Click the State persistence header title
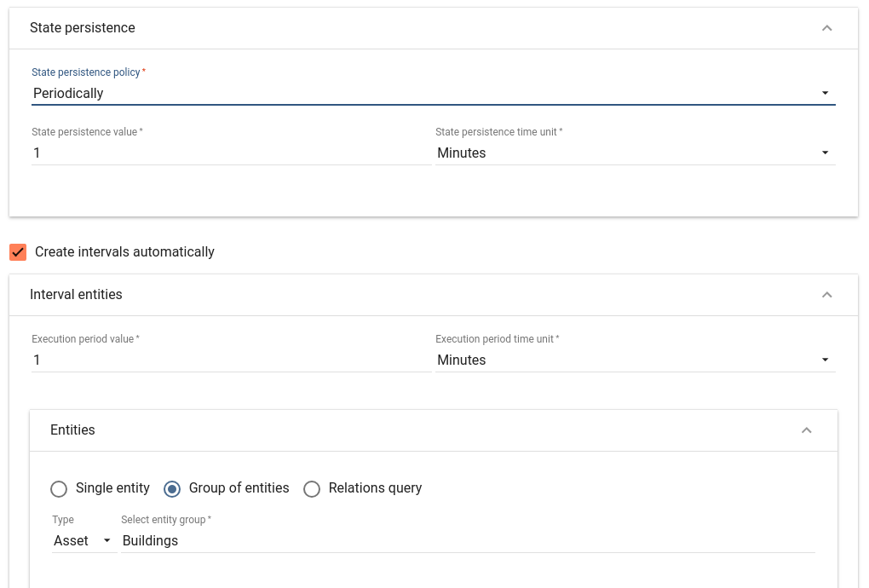Image resolution: width=869 pixels, height=588 pixels. tap(83, 28)
